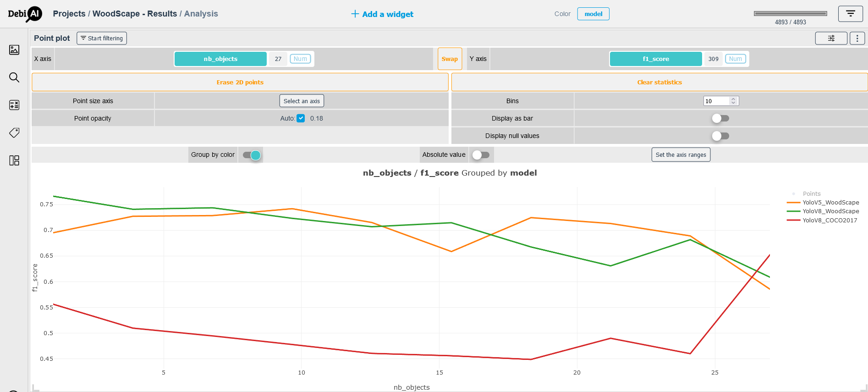The width and height of the screenshot is (868, 392).
Task: Click the 309 unique values count
Action: pyautogui.click(x=713, y=59)
